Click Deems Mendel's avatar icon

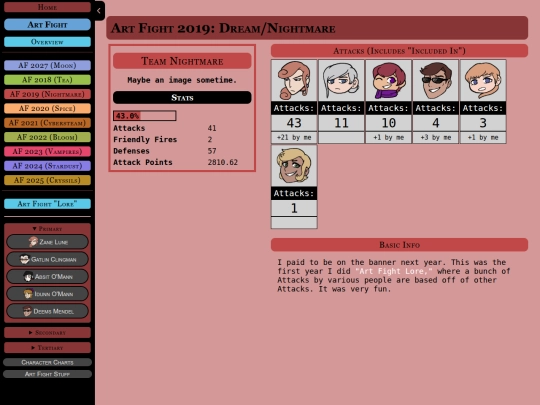coord(27,311)
